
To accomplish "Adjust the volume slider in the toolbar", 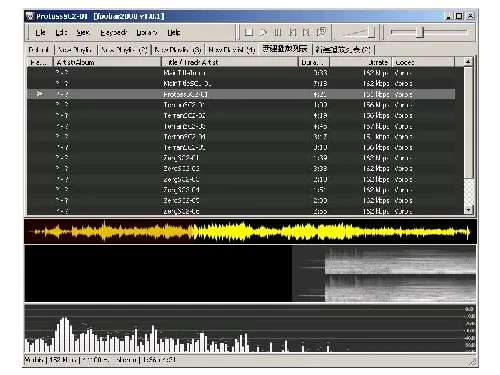I will (358, 33).
